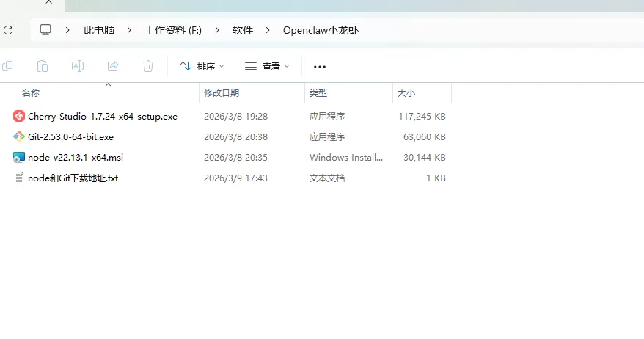
Task: Sort by the 修改日期 column header
Action: tap(222, 93)
